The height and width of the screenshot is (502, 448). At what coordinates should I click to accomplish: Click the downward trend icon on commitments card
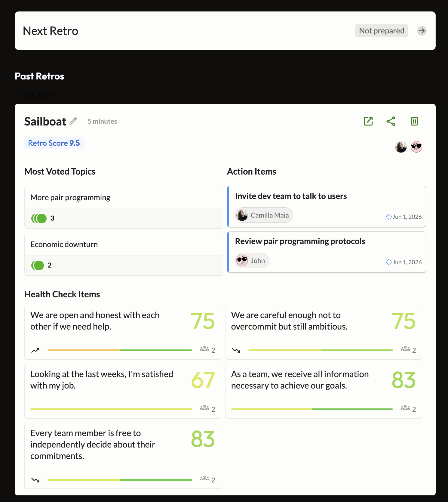(x=35, y=480)
